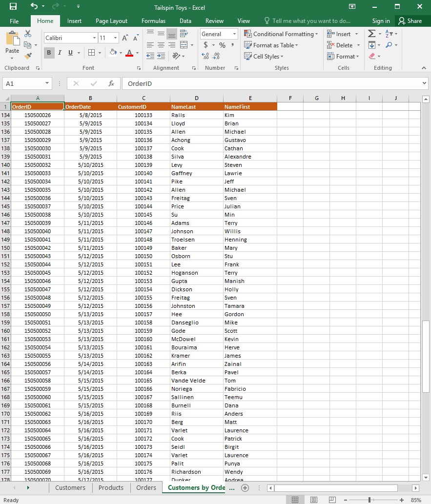Screen dimensions: 431x504
Task: Click the Insert Function fx icon
Action: tap(111, 83)
